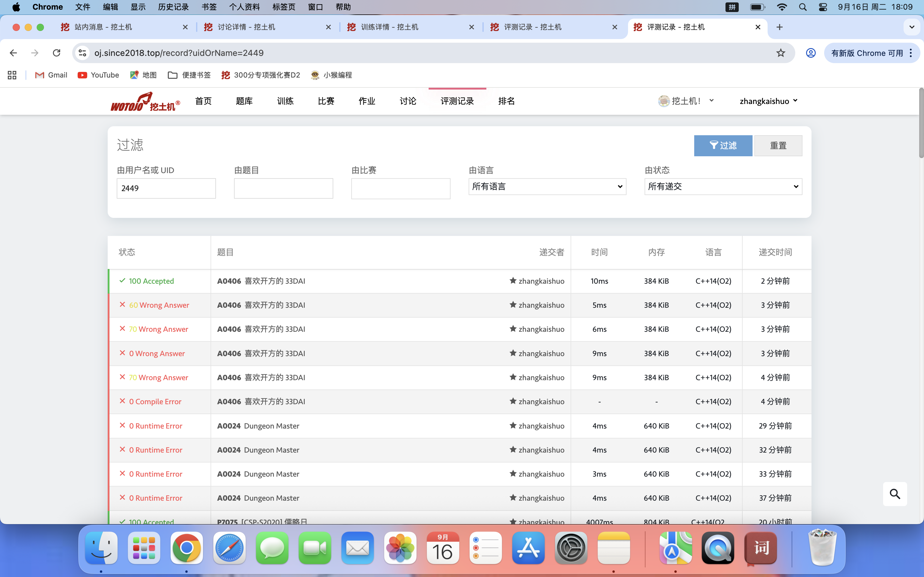
Task: Bookmark this page with star icon
Action: 781,53
